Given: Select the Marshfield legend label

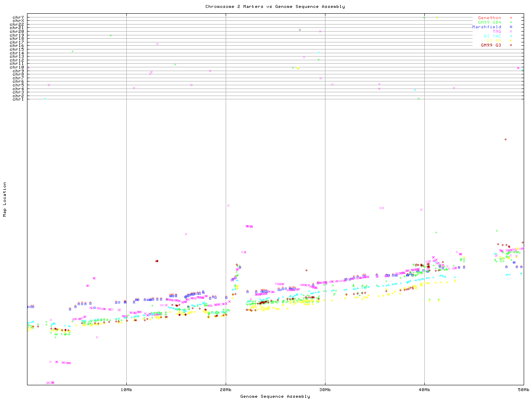Looking at the screenshot, I should pyautogui.click(x=486, y=27).
